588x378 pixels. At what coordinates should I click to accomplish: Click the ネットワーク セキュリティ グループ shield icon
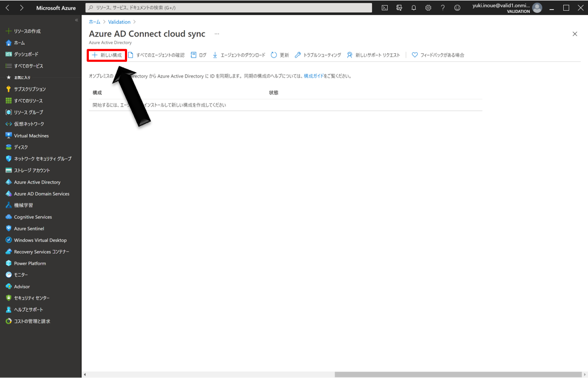click(x=9, y=159)
